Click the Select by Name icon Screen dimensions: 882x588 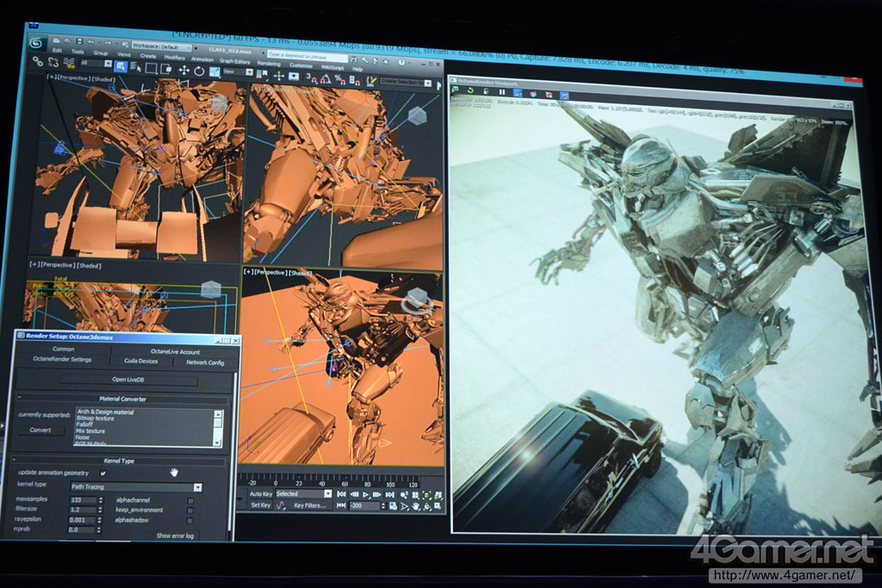pos(135,67)
